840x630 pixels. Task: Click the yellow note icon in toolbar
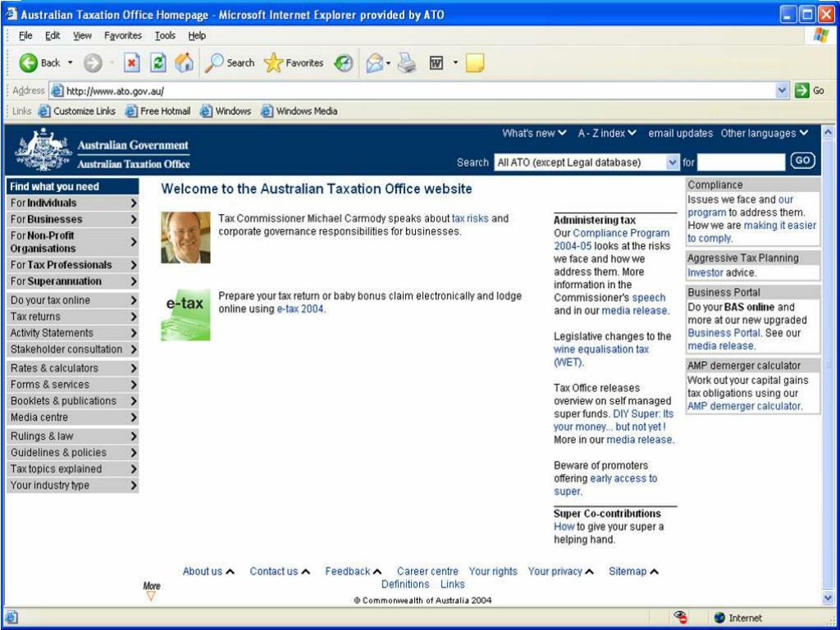click(x=475, y=62)
